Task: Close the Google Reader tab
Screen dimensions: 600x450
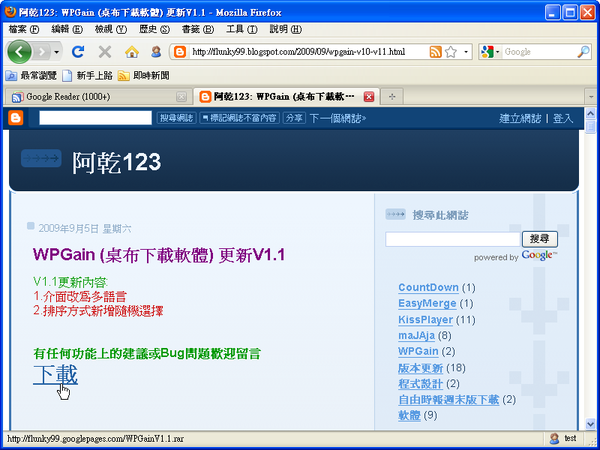Action: click(x=181, y=97)
